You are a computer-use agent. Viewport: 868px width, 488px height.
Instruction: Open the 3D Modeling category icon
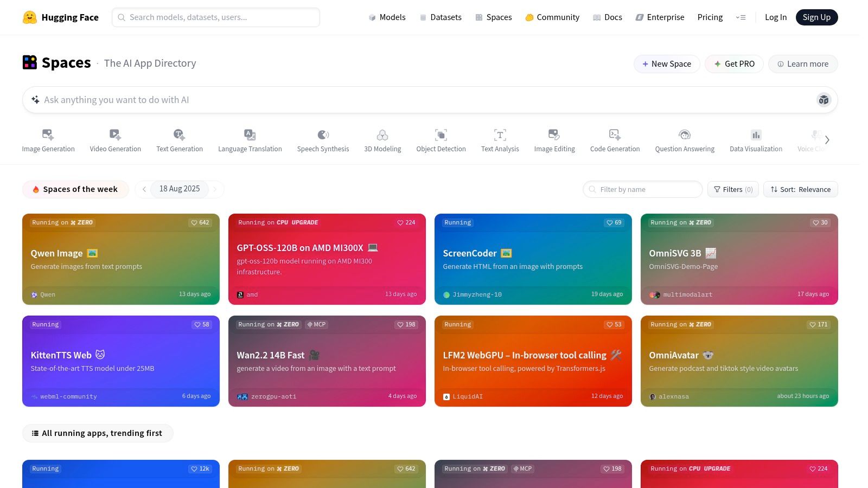[x=382, y=135]
